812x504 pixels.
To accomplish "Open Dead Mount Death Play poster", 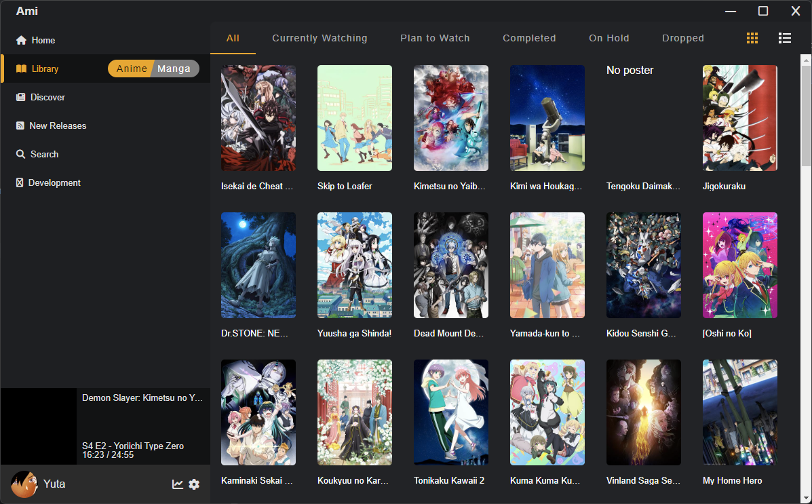I will point(451,265).
